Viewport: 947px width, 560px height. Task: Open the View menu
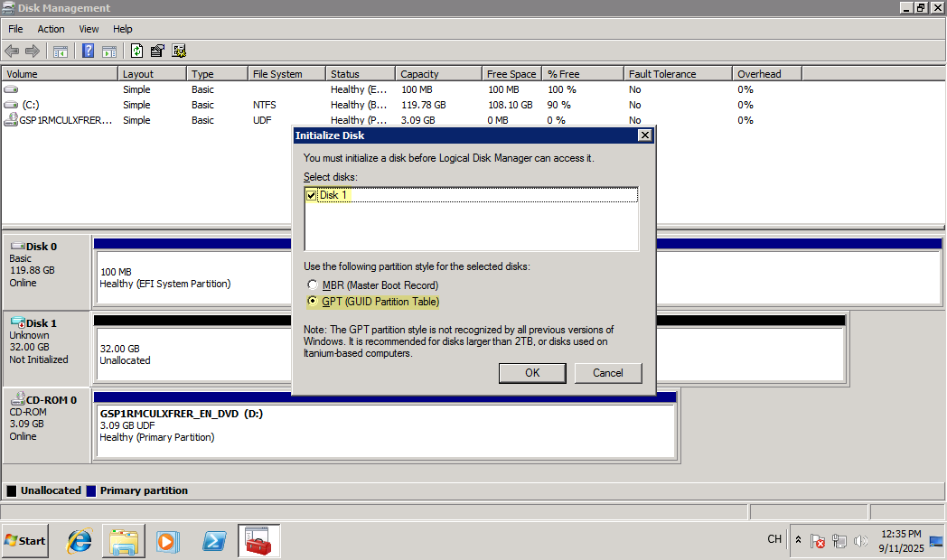89,29
